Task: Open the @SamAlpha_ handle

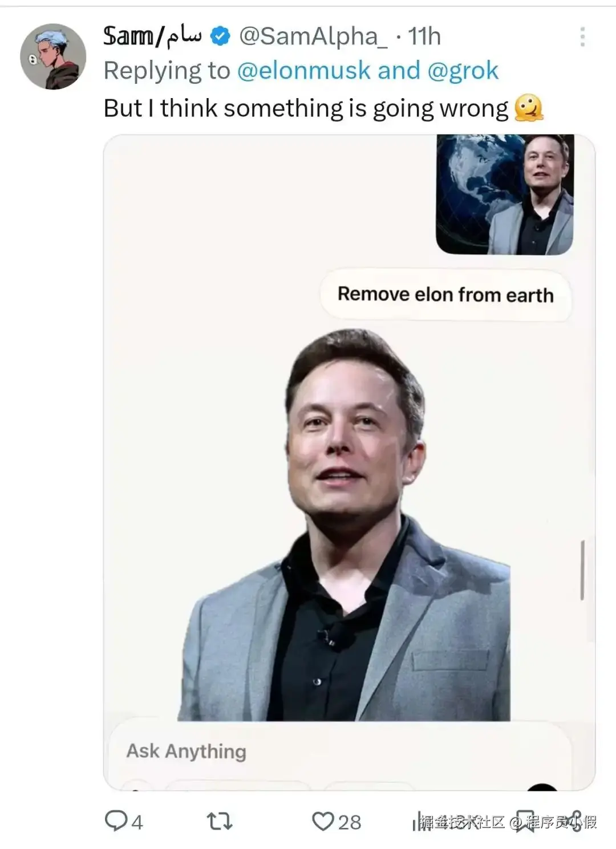Action: click(x=313, y=36)
